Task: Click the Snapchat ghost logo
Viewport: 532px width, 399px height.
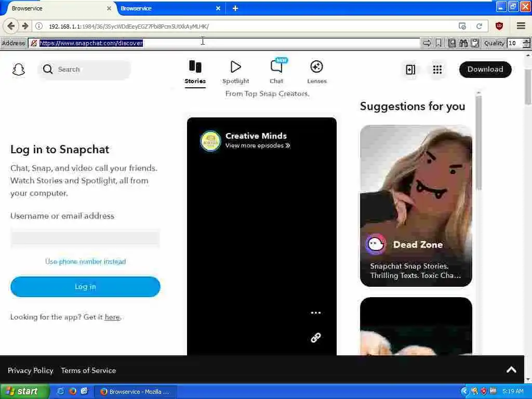Action: pyautogui.click(x=19, y=69)
